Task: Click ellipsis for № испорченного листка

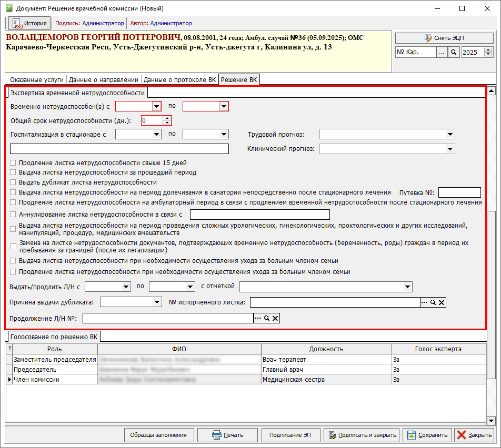Action: (x=424, y=302)
